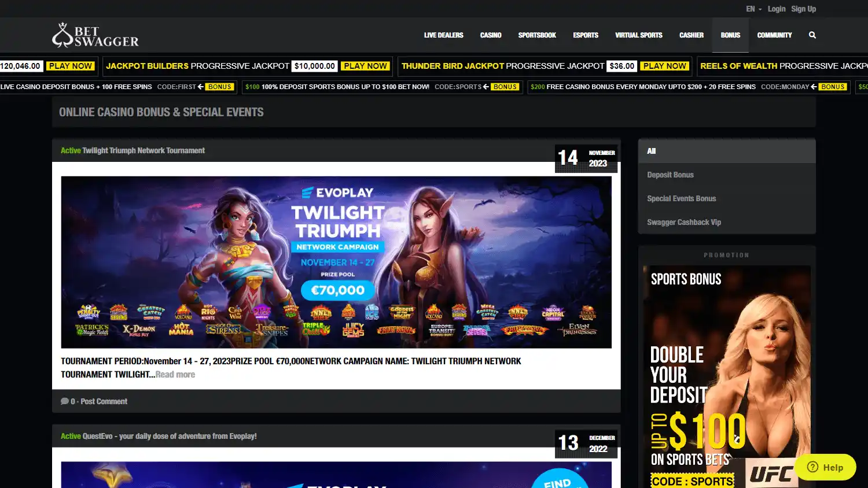This screenshot has height=488, width=868.
Task: Expand the EN language dropdown
Action: [753, 9]
